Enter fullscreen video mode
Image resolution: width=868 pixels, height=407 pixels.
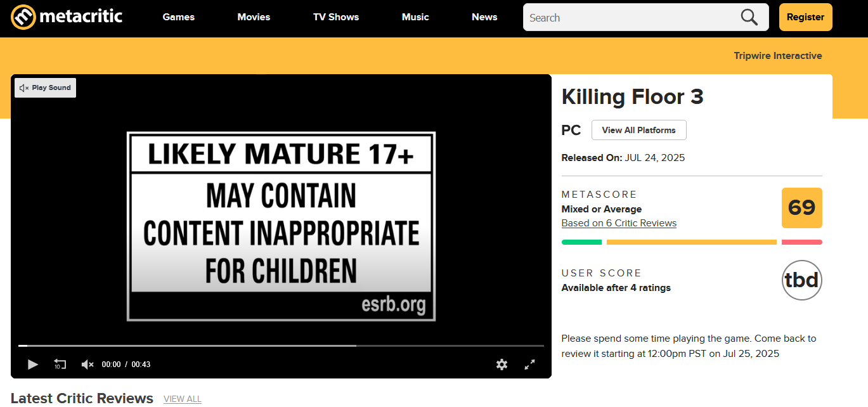click(x=529, y=365)
